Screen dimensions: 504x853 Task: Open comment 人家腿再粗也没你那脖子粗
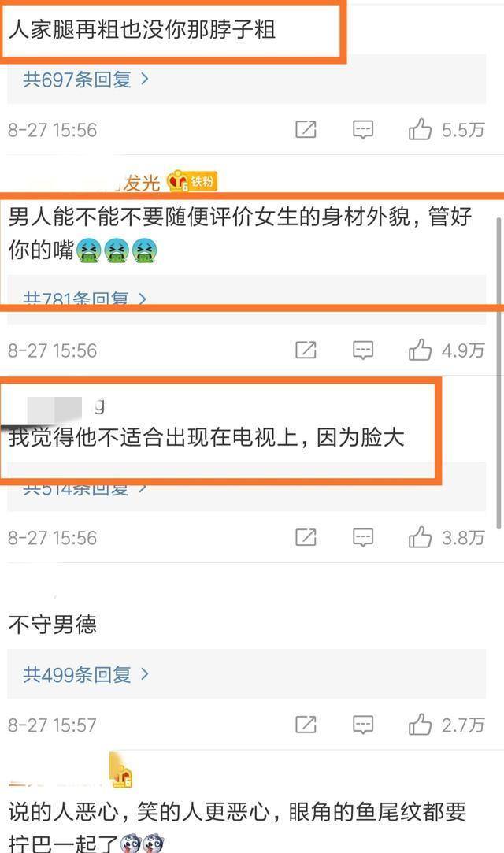(143, 30)
